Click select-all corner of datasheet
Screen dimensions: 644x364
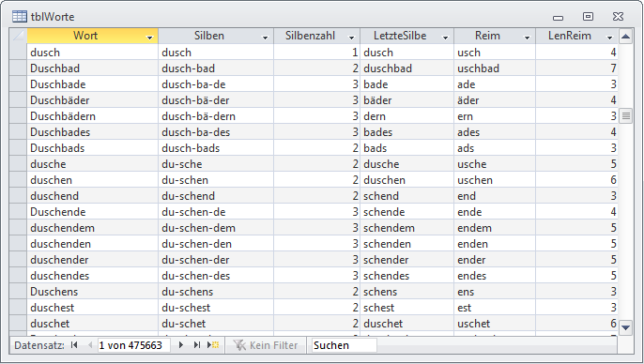click(18, 36)
